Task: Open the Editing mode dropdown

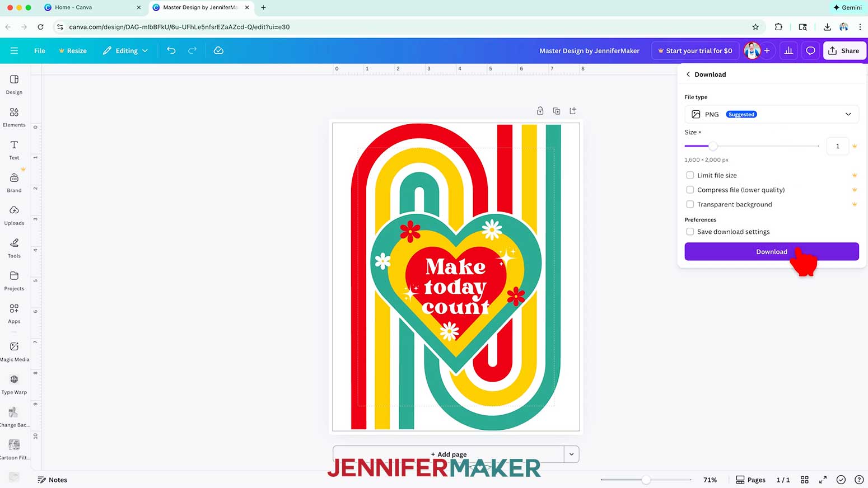Action: point(125,50)
